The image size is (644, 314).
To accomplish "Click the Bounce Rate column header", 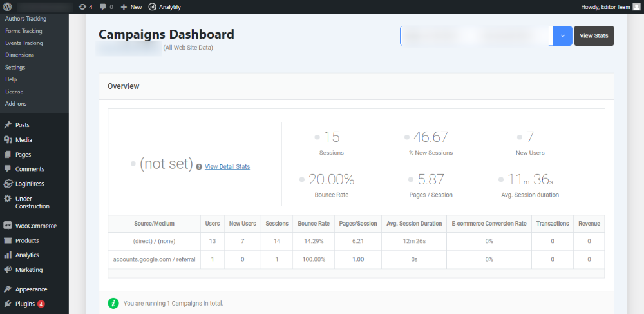I will coord(314,224).
